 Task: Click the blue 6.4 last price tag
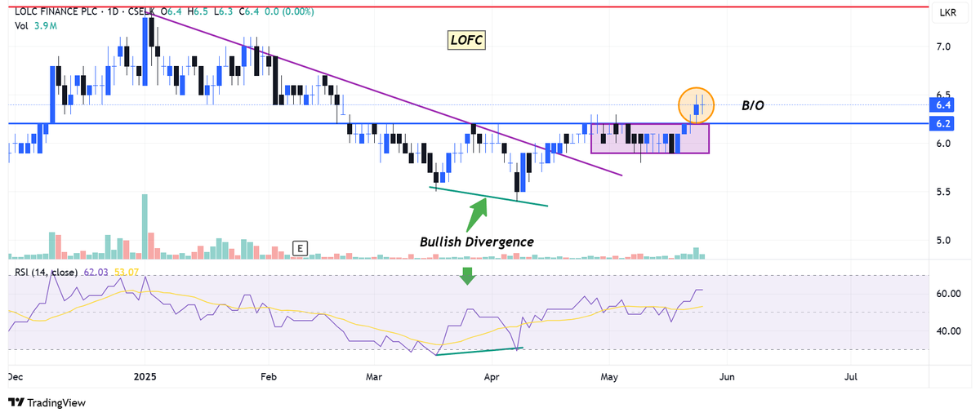click(942, 104)
